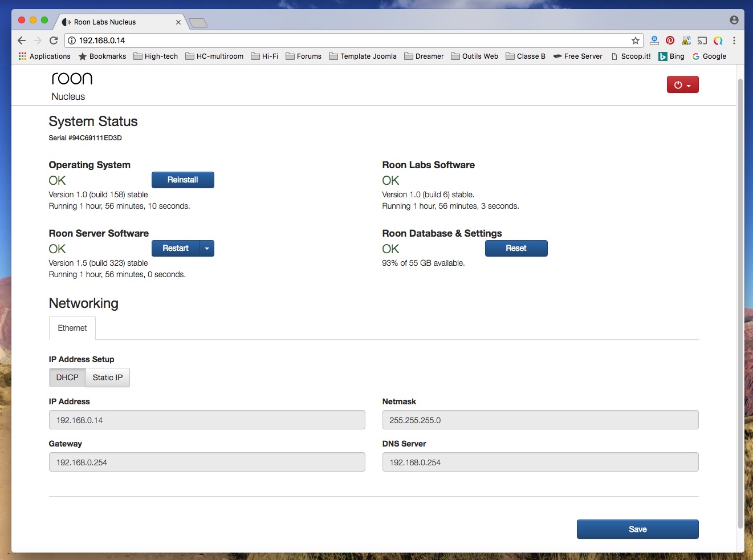Open the HC-multiroom bookmarks folder
Screen dimensions: 753x560
click(x=214, y=56)
